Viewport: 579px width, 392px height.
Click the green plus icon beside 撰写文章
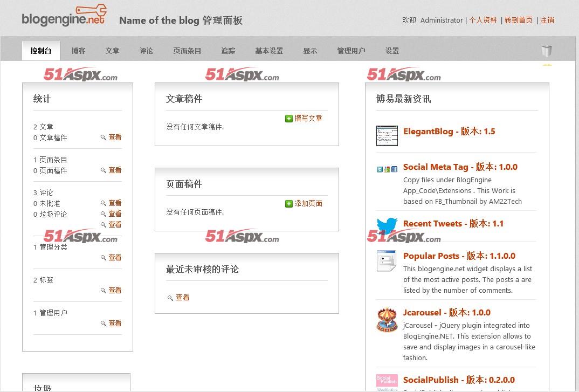pyautogui.click(x=289, y=119)
